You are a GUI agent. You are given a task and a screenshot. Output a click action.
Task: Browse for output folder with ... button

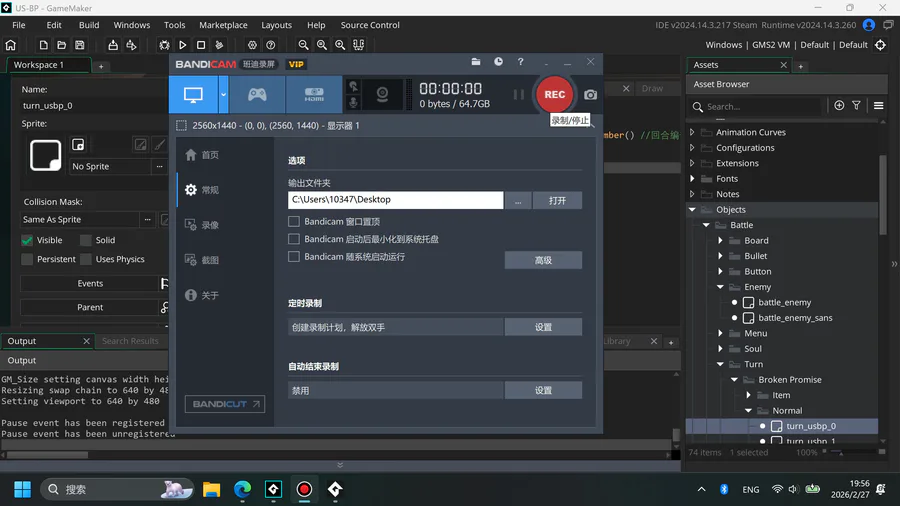(518, 200)
